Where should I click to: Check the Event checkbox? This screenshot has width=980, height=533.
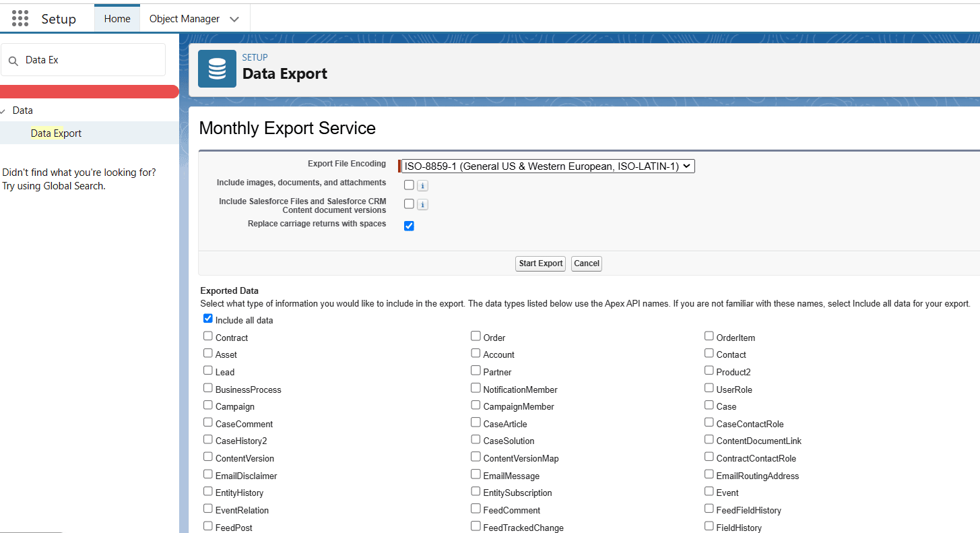coord(709,491)
